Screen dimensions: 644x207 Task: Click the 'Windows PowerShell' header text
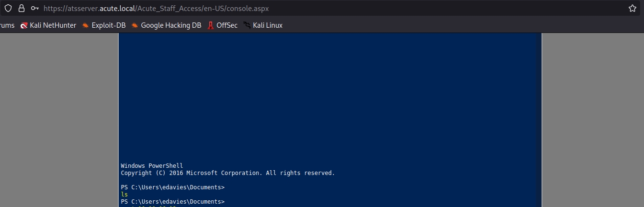[x=152, y=166]
